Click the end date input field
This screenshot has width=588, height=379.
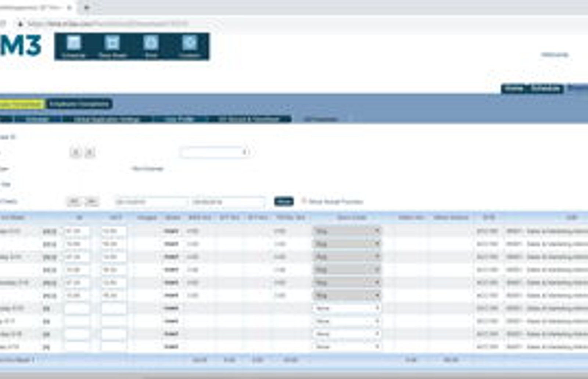[228, 202]
